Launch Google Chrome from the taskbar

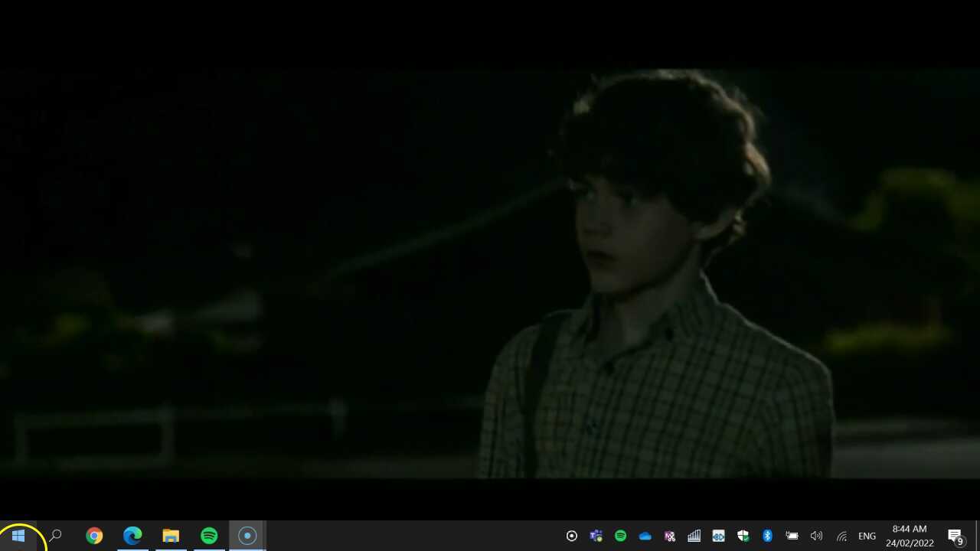pyautogui.click(x=94, y=535)
